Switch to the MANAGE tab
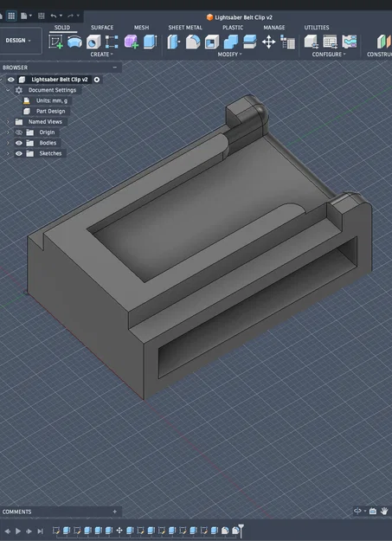The width and height of the screenshot is (392, 541). [x=274, y=28]
